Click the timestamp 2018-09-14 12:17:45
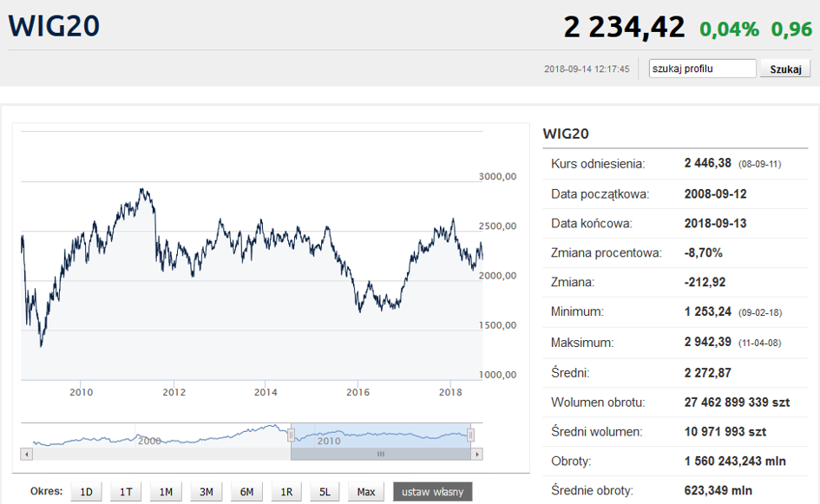 (x=587, y=69)
